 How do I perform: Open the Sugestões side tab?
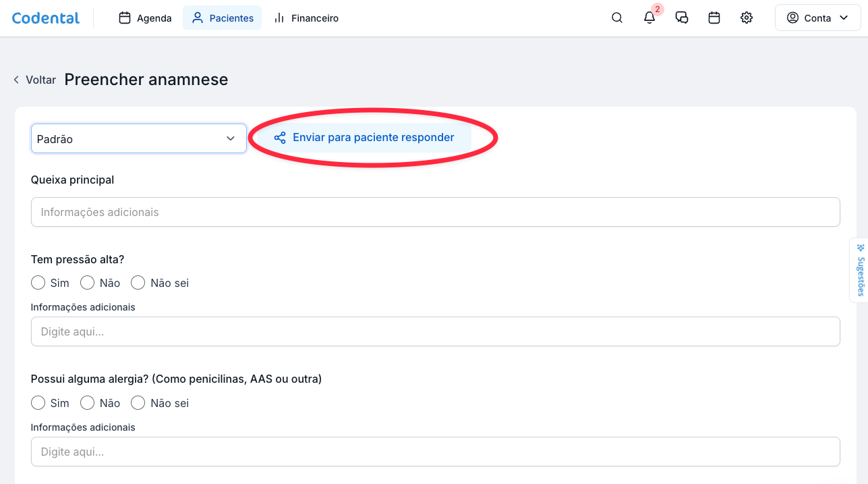[859, 270]
